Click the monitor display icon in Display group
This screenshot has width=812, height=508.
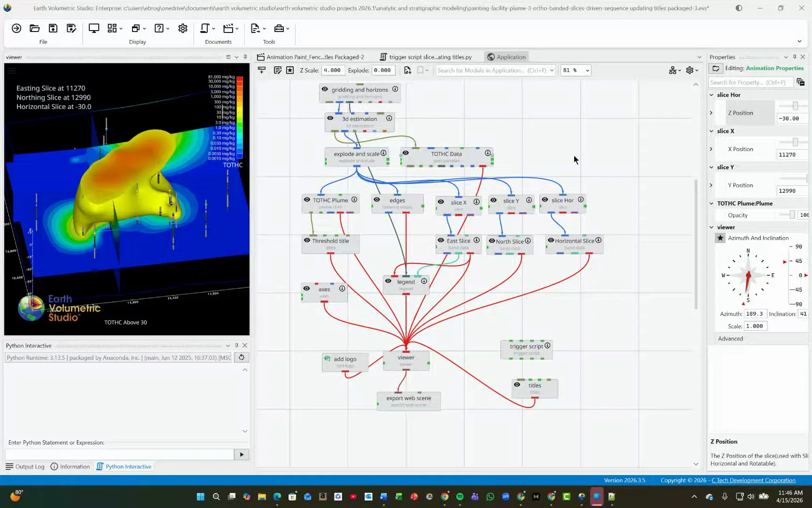tap(94, 28)
